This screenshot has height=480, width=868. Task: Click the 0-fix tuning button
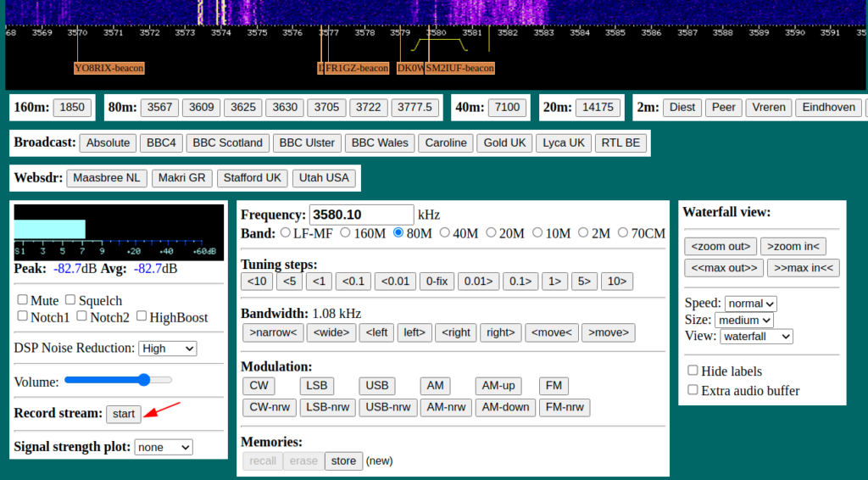coord(437,282)
